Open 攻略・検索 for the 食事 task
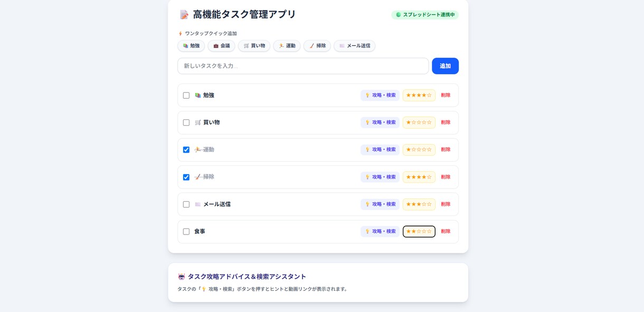The height and width of the screenshot is (312, 644). pyautogui.click(x=380, y=232)
